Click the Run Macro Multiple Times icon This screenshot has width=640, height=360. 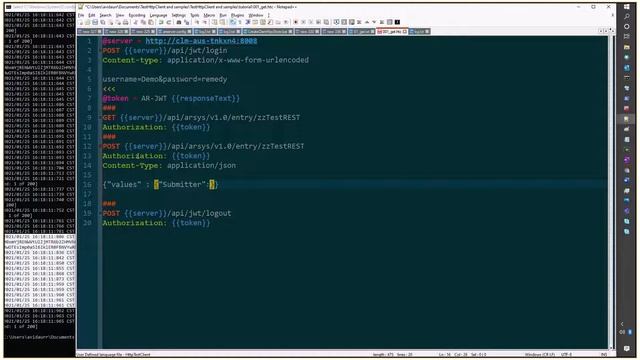[x=318, y=22]
